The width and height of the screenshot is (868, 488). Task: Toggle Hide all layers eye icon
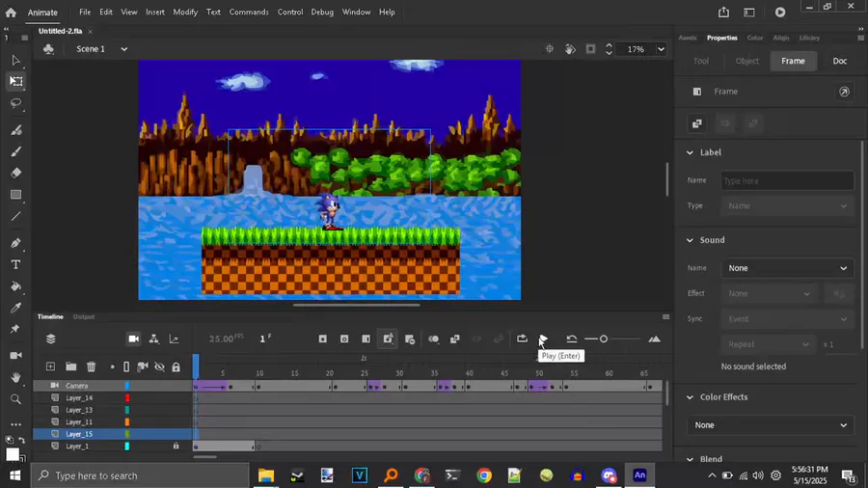159,366
